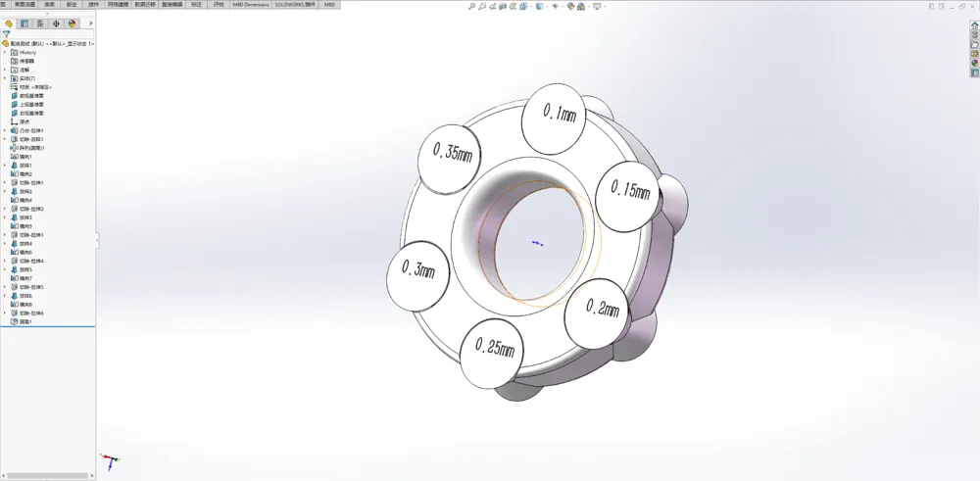Switch to DisplayManager color wheel tab
The width and height of the screenshot is (980, 481).
(x=72, y=24)
